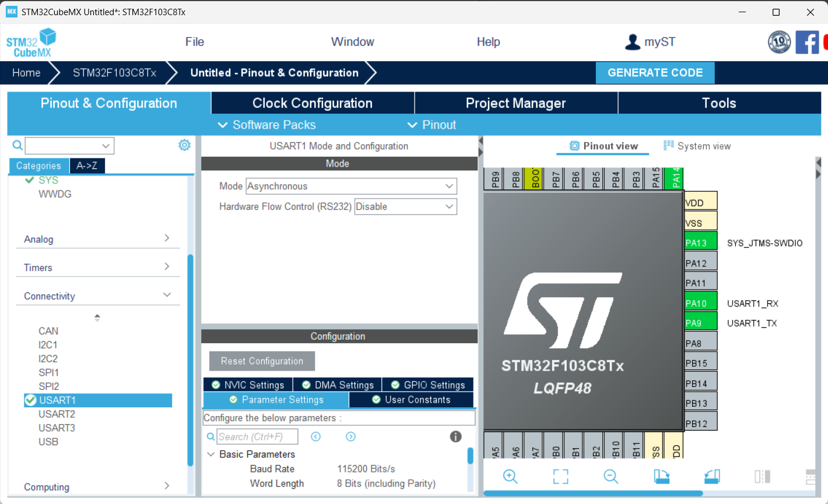Image resolution: width=828 pixels, height=504 pixels.
Task: Go to the next parameter search result
Action: [350, 436]
